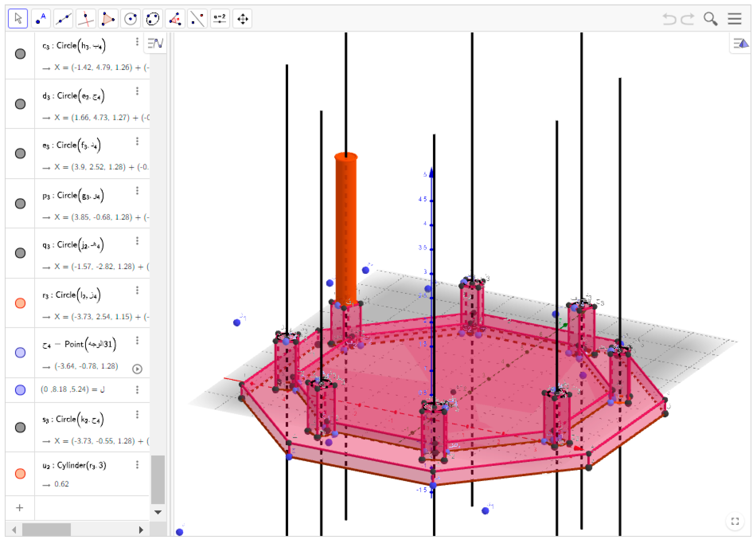
Task: Click the plus input field to add an object
Action: (x=20, y=508)
